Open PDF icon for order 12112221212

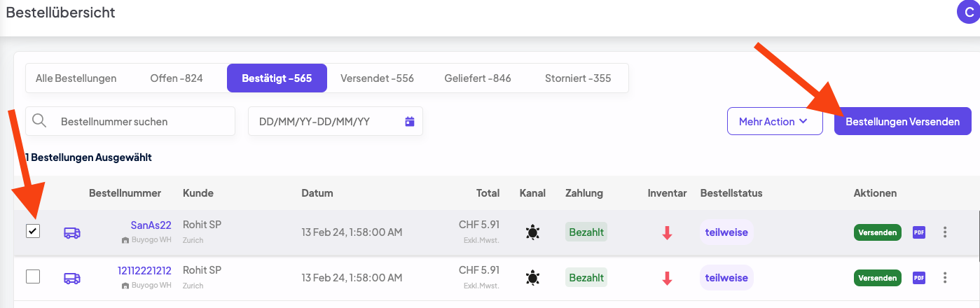tap(918, 278)
